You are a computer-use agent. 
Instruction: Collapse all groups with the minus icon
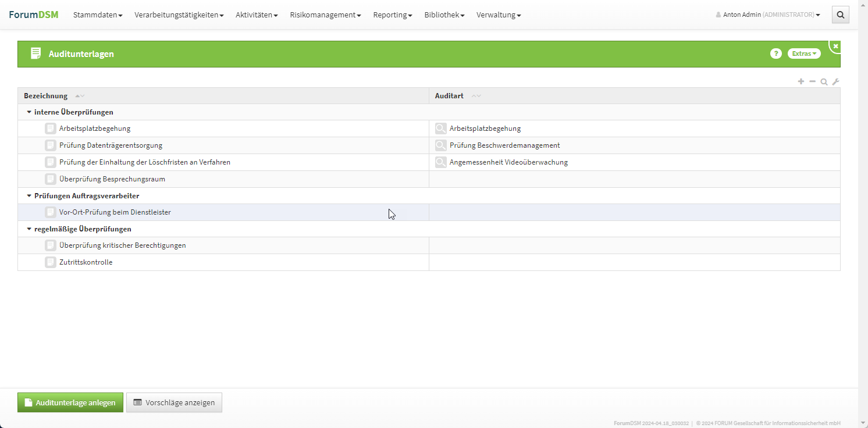(x=813, y=81)
